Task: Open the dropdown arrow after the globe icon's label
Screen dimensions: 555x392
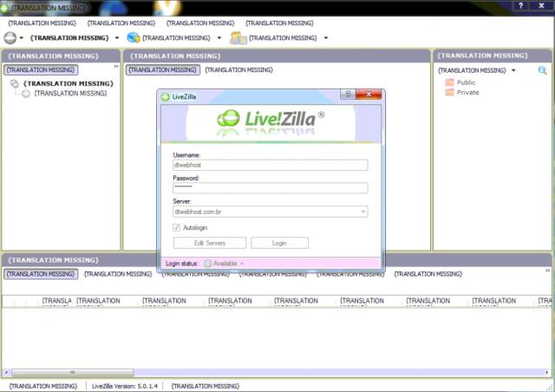Action: (219, 38)
